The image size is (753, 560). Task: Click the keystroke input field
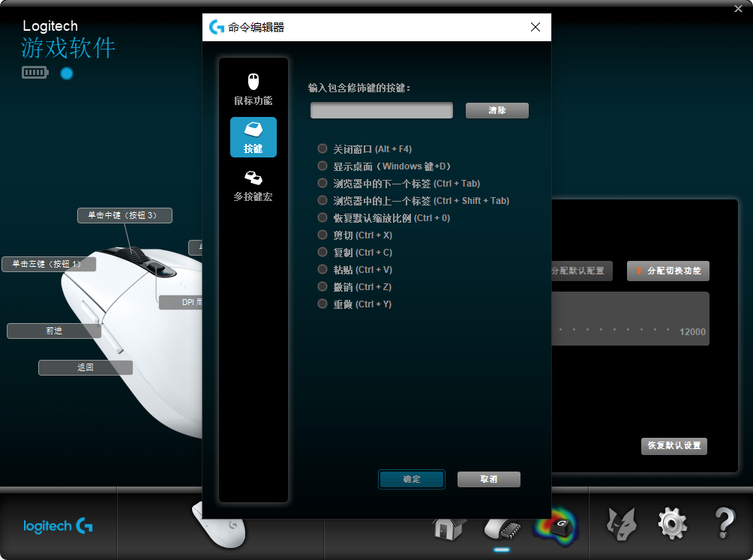click(381, 110)
